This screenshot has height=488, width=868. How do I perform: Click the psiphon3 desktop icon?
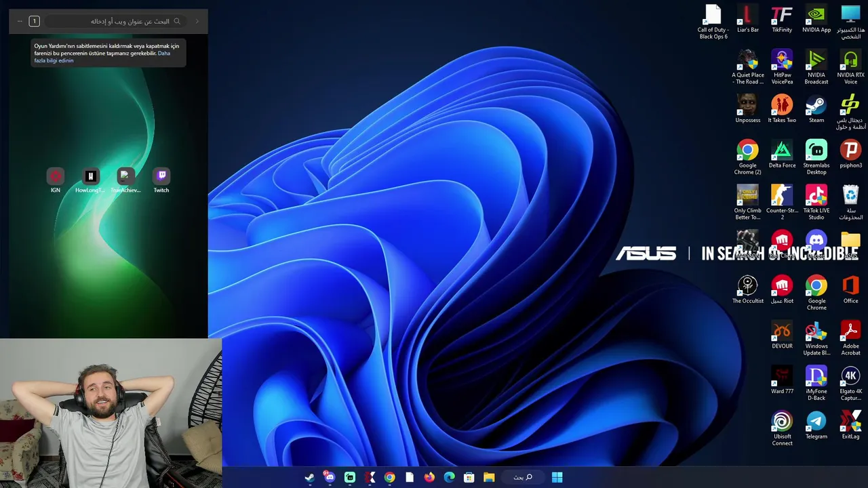point(850,155)
